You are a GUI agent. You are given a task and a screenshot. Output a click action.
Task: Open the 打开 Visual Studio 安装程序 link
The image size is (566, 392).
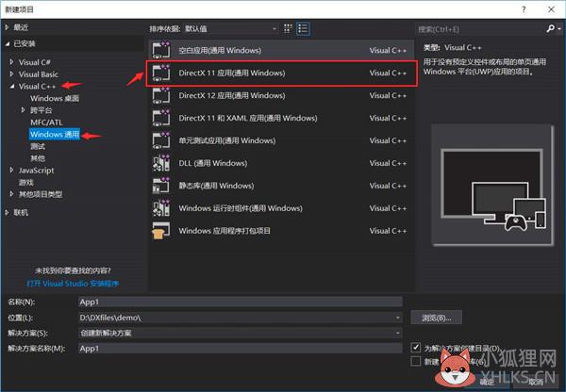click(x=73, y=284)
